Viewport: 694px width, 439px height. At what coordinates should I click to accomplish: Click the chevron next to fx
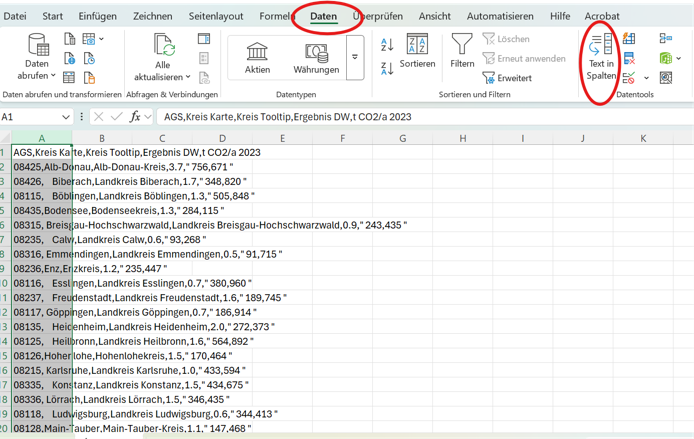148,117
